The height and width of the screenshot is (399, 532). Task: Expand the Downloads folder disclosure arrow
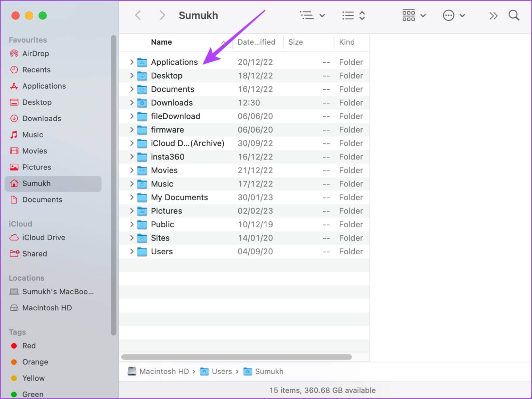click(132, 103)
